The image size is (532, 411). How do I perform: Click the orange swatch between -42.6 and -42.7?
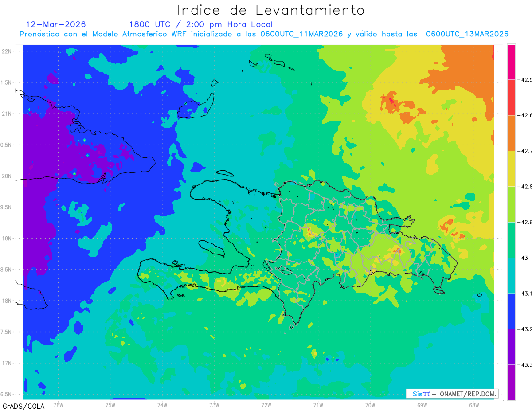pos(511,133)
